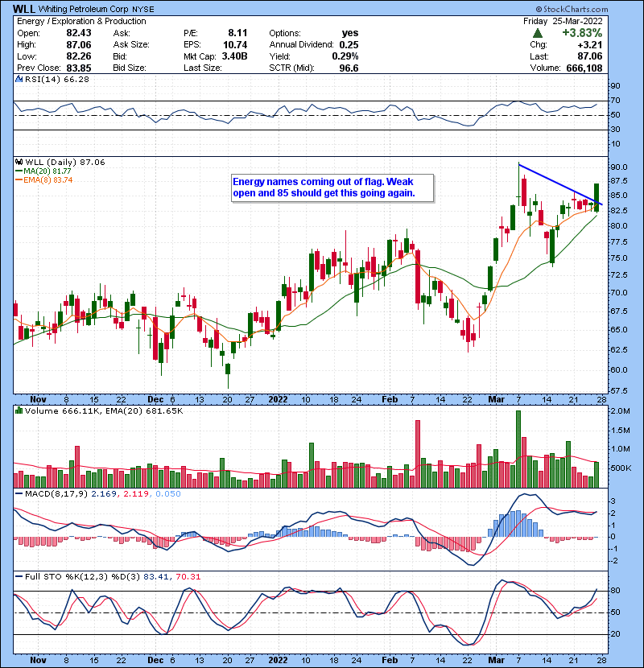The width and height of the screenshot is (644, 668).
Task: Click the Dec label on bottom date axis
Action: coord(155,660)
